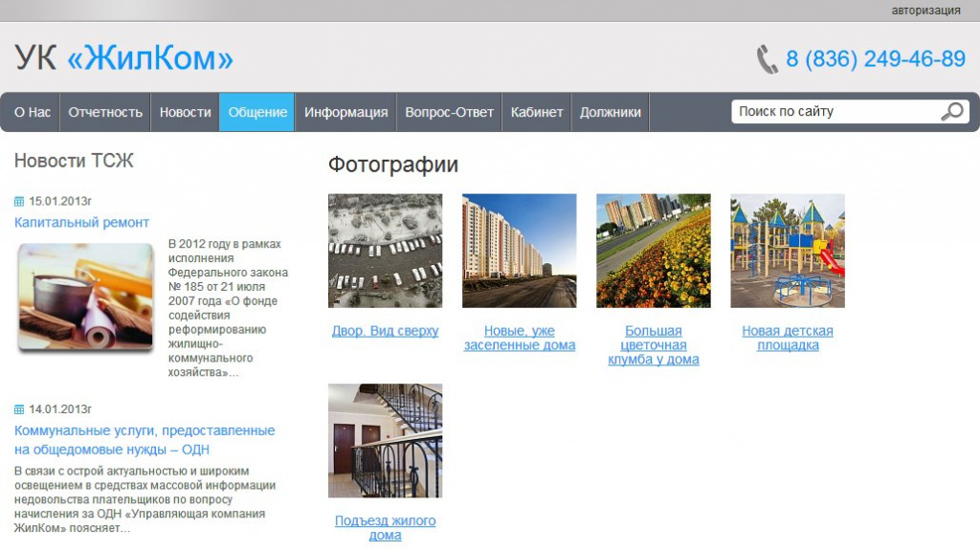The image size is (980, 551).
Task: Click the search magnifier icon
Action: coord(951,112)
